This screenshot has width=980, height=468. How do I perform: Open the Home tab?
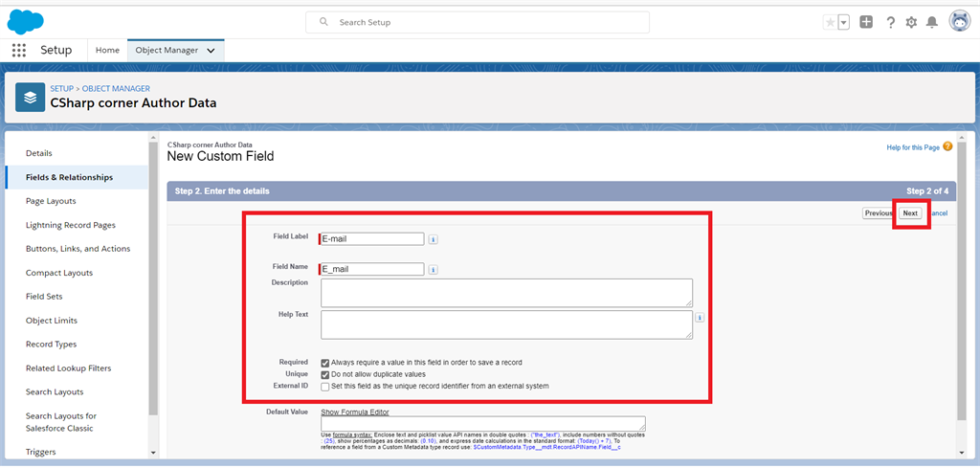pos(107,50)
